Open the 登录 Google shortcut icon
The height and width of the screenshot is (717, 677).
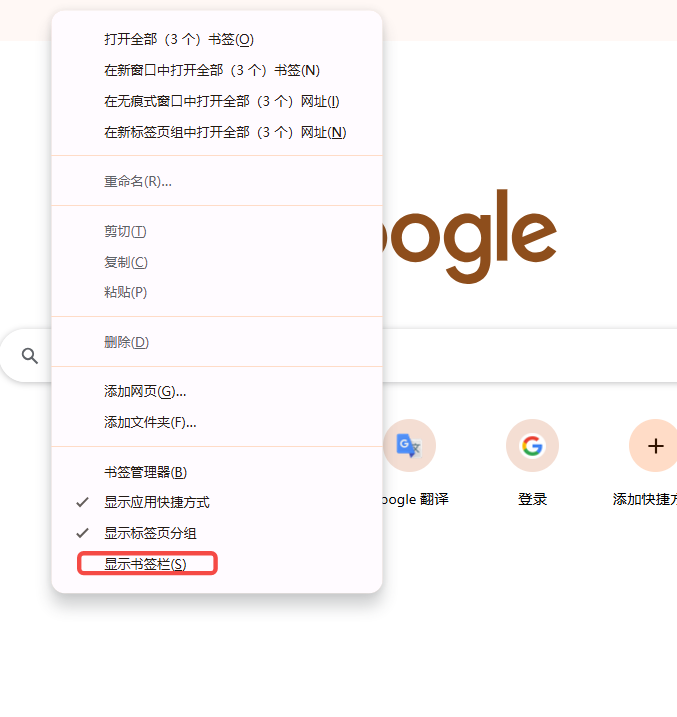tap(532, 445)
